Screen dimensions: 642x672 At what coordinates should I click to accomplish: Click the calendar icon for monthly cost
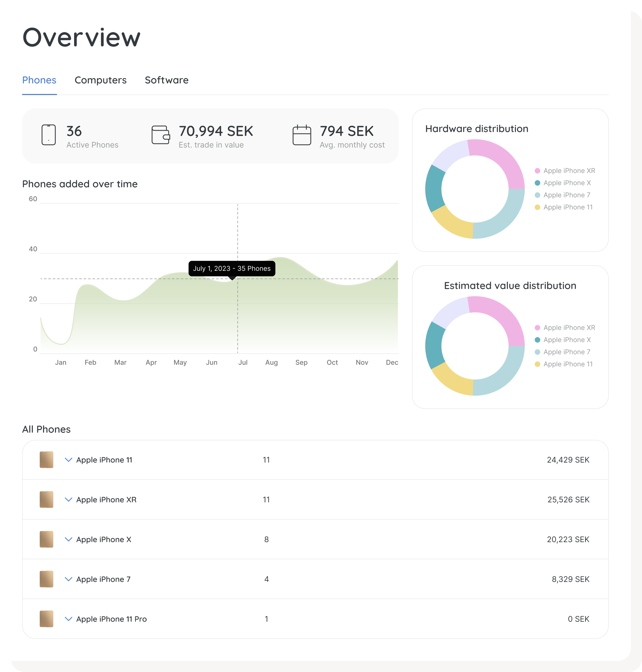coord(302,135)
